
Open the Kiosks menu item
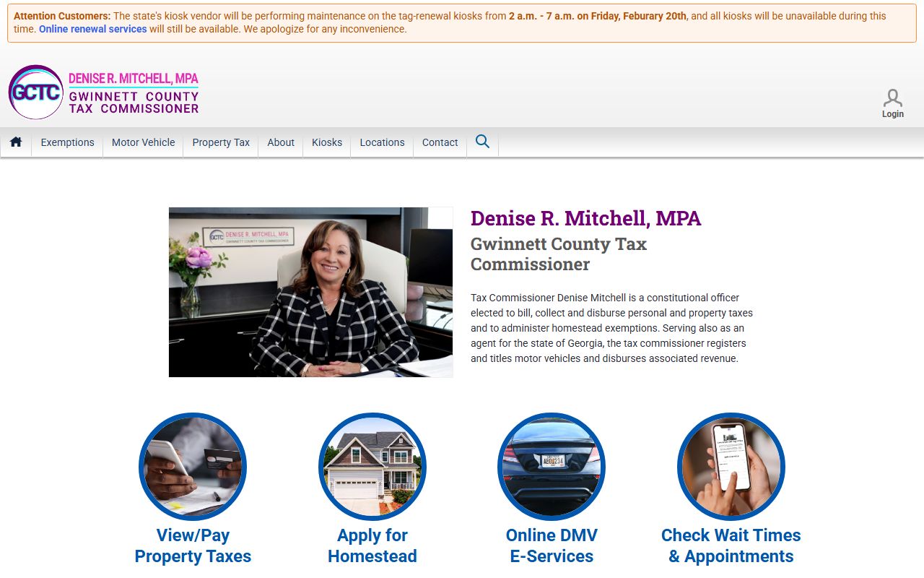(x=327, y=142)
